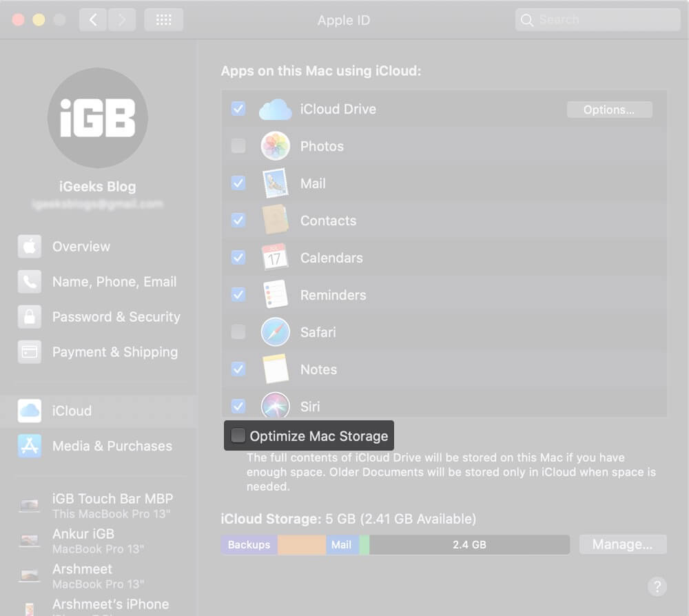689x616 pixels.
Task: Click the Ankur iGB laptop icon
Action: tap(30, 540)
